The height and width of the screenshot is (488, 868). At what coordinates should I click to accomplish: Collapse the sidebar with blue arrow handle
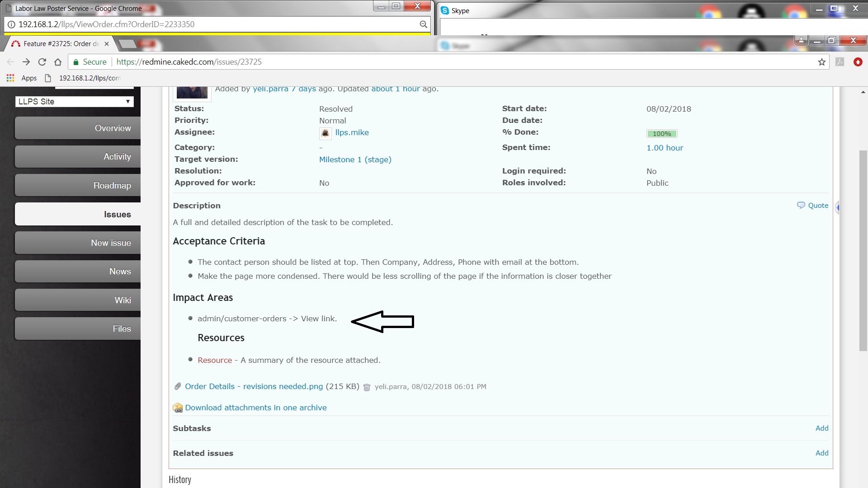coord(837,207)
